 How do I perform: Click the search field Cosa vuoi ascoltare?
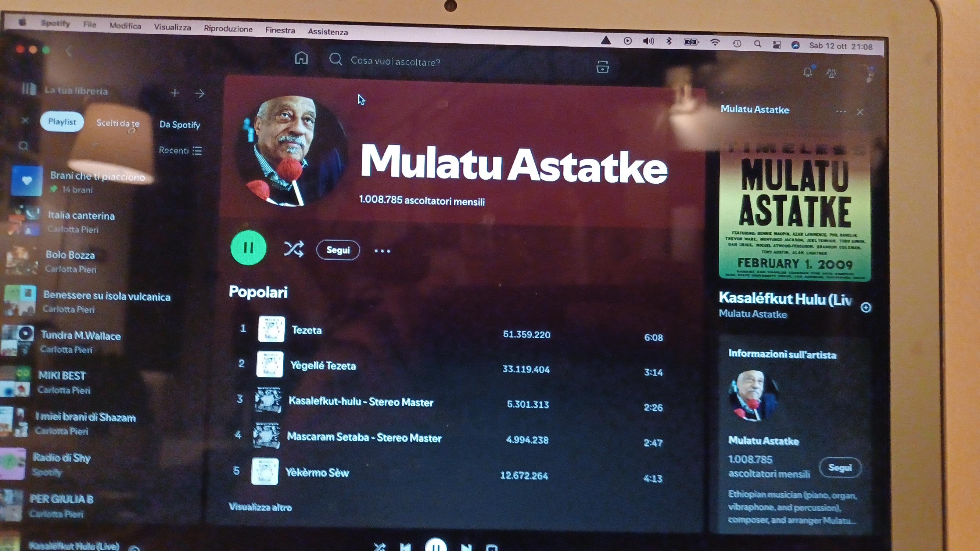click(395, 62)
